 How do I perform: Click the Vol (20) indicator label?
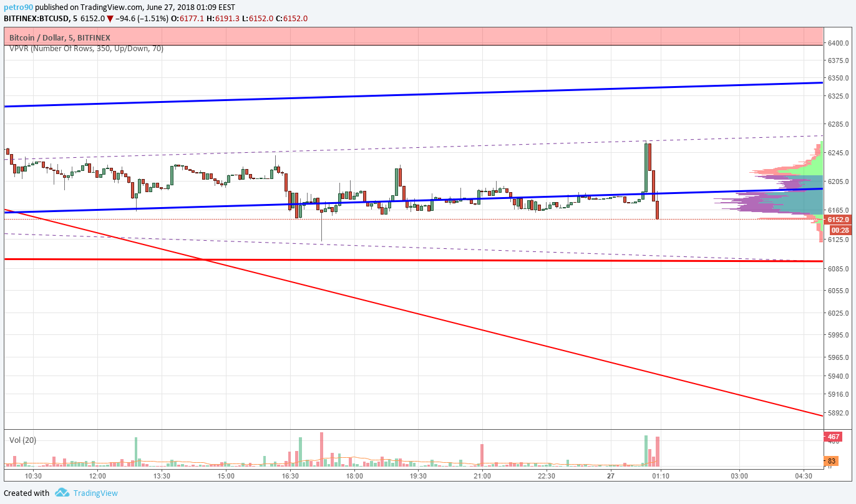point(22,440)
